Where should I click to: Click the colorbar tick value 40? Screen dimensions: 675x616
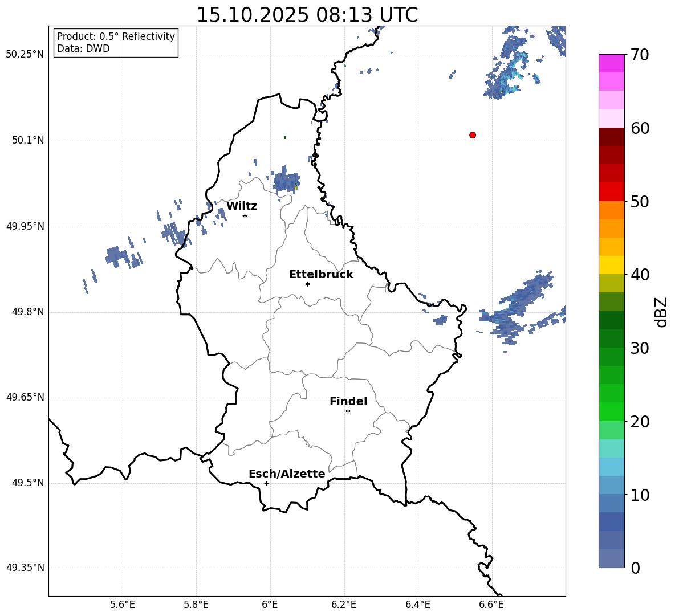tap(640, 275)
